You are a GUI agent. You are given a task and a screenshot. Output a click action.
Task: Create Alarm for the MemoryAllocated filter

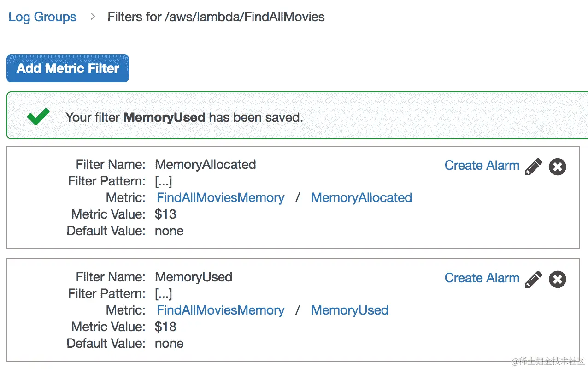pos(482,166)
